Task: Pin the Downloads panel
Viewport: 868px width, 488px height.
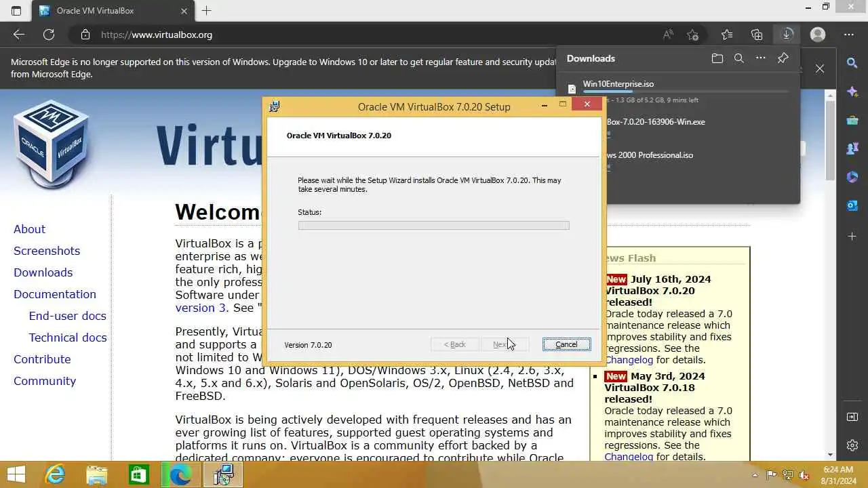Action: pos(783,58)
